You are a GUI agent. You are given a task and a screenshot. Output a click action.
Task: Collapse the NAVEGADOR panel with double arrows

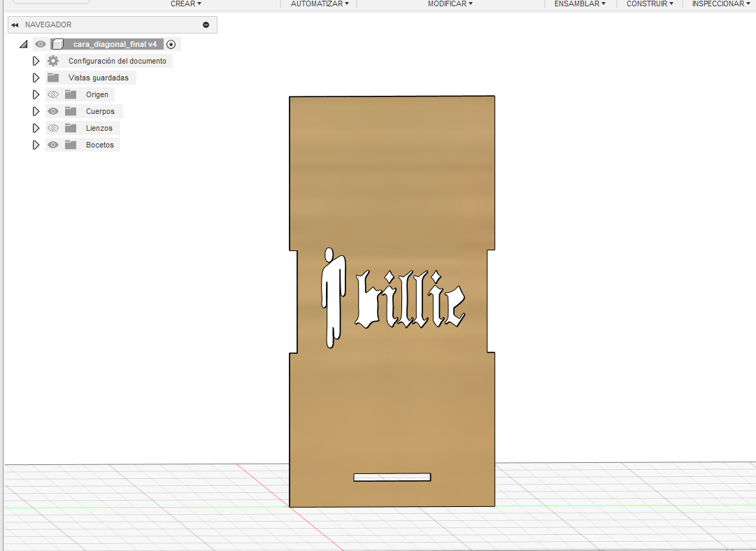coord(15,24)
